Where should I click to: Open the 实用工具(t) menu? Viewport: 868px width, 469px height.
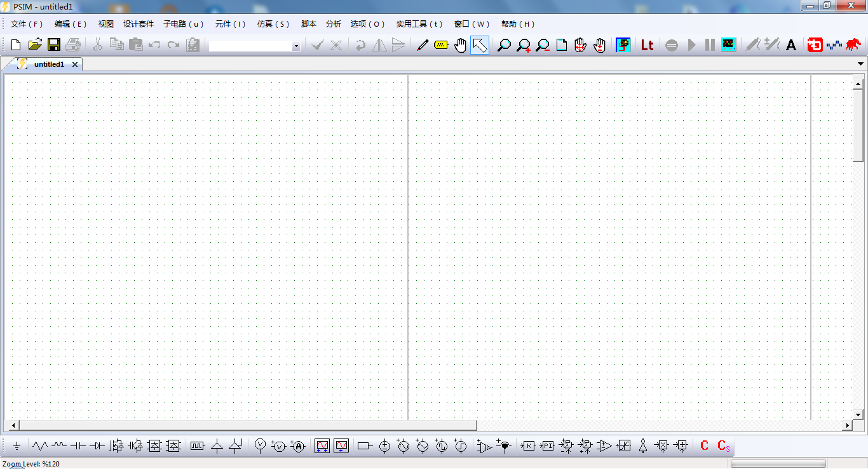[x=419, y=24]
